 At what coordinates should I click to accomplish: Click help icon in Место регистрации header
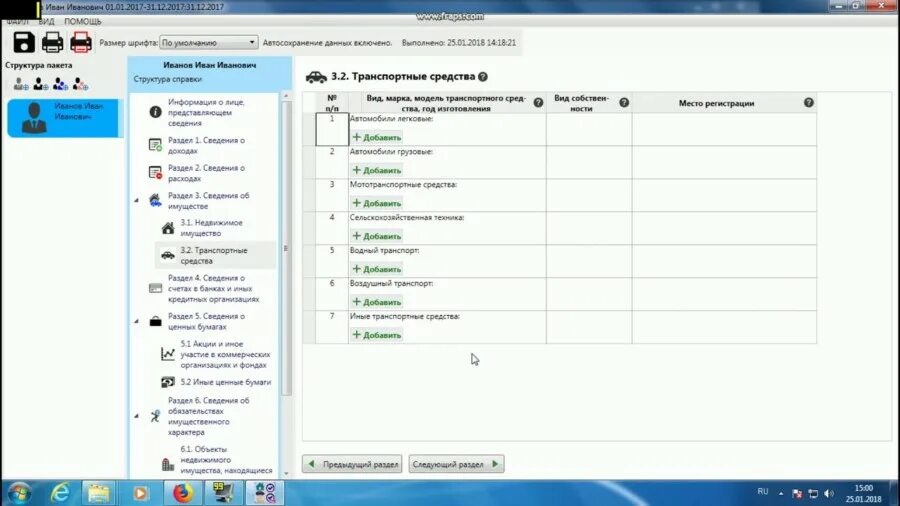(x=809, y=103)
